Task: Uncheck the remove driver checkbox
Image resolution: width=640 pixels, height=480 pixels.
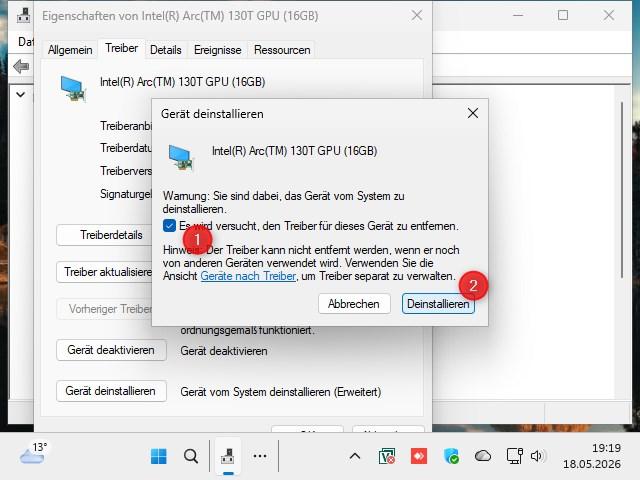Action: pos(169,226)
